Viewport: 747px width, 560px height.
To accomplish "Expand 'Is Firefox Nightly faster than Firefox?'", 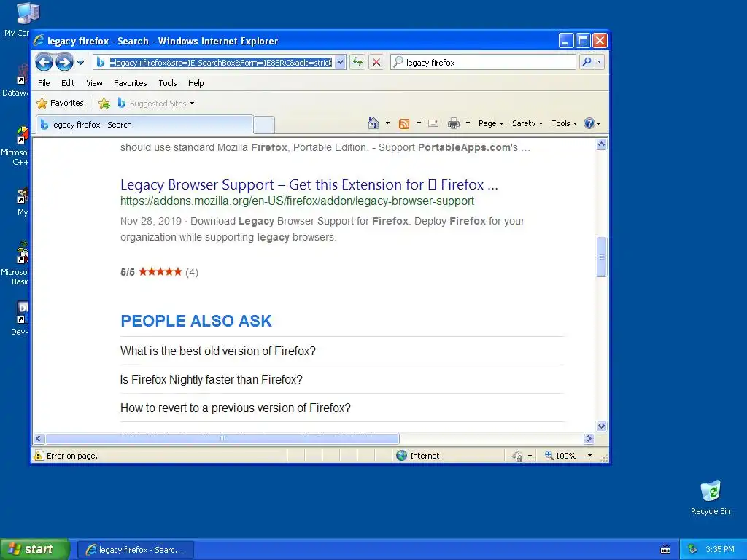I will (211, 379).
